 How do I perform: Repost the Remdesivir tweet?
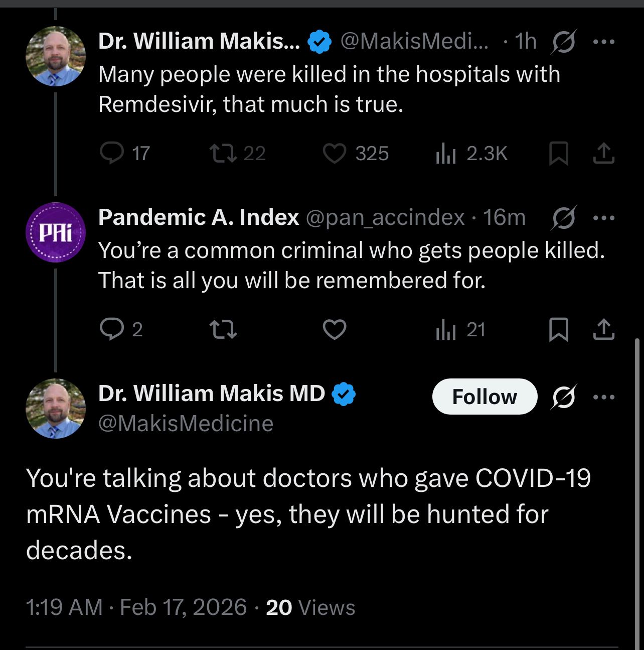[223, 154]
